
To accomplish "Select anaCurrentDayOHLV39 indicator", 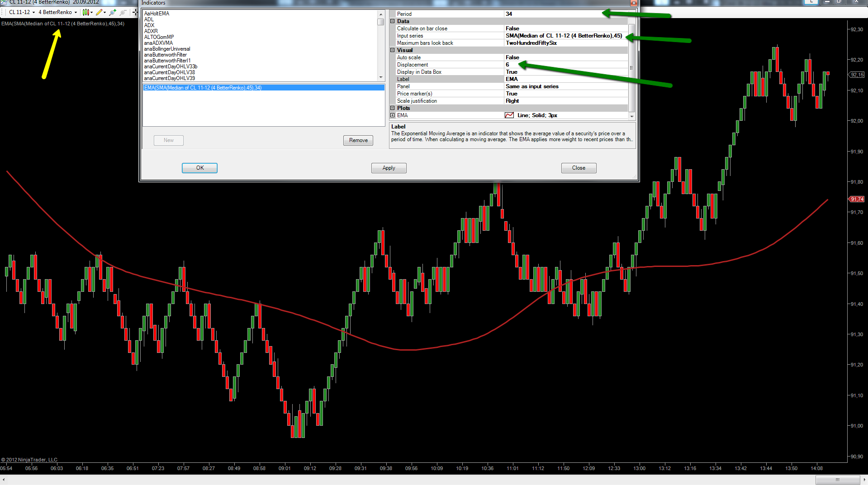I will 169,78.
